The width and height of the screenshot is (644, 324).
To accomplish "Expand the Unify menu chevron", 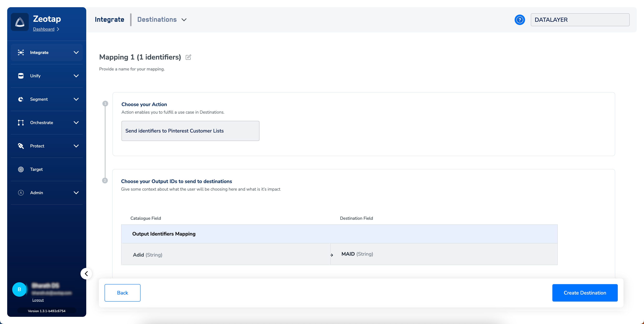I will (x=76, y=76).
